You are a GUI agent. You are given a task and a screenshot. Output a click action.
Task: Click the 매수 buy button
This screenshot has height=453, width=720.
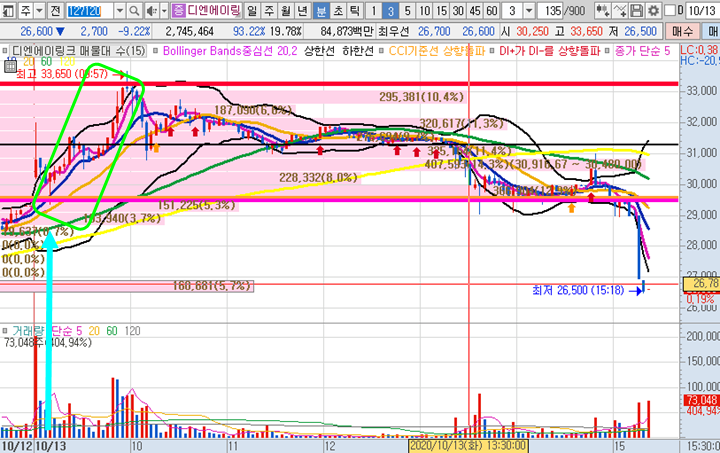pos(682,31)
